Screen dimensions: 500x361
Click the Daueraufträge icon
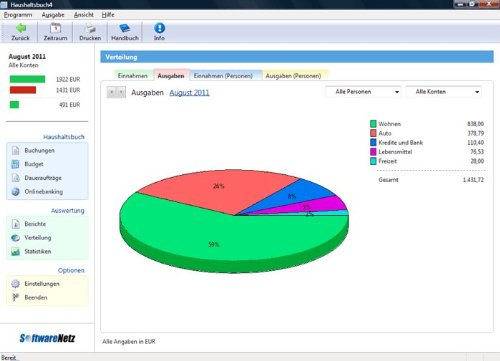coord(16,178)
